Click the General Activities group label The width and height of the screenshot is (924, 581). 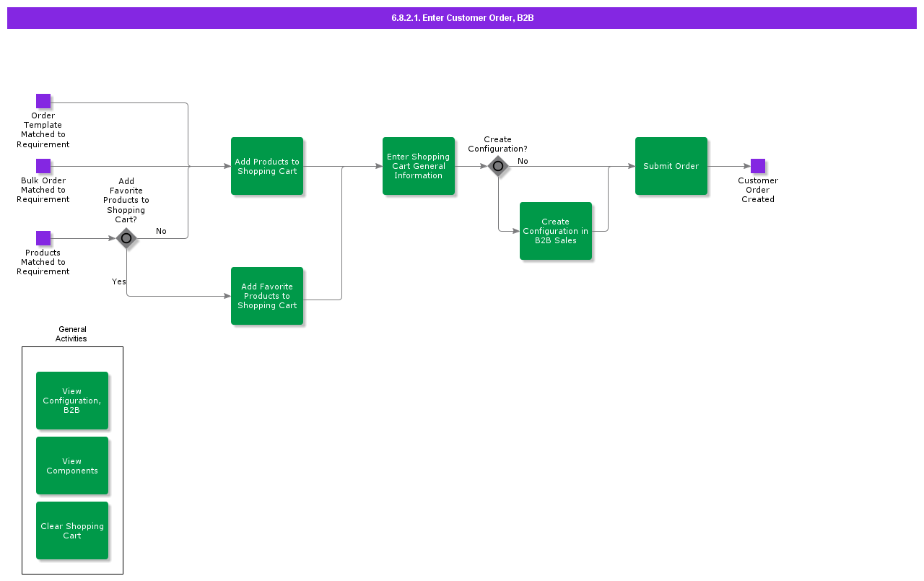click(72, 334)
